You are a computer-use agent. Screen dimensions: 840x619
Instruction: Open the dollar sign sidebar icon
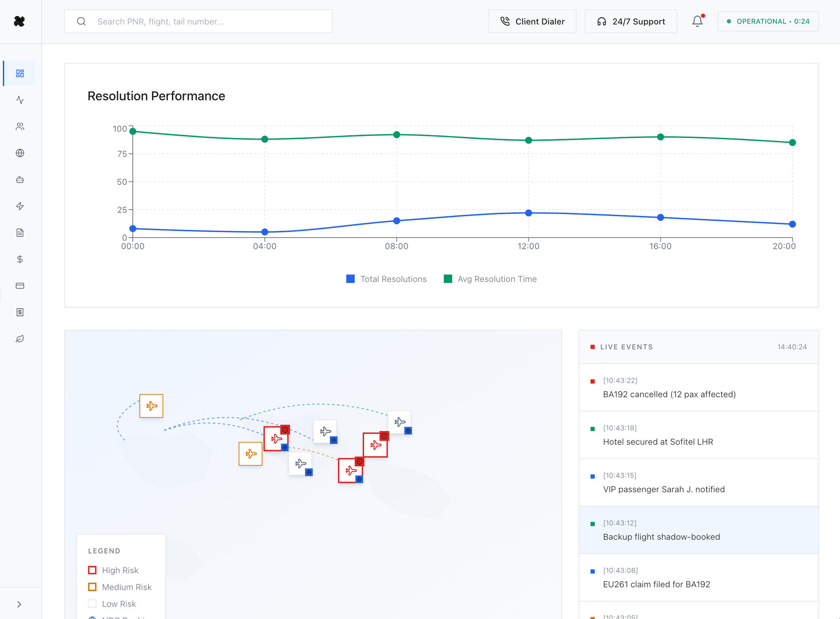tap(20, 259)
